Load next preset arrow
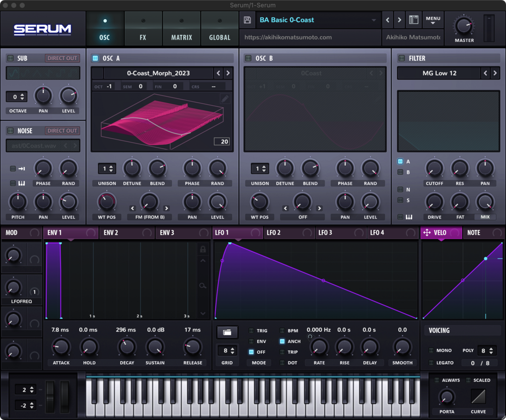 tap(399, 20)
